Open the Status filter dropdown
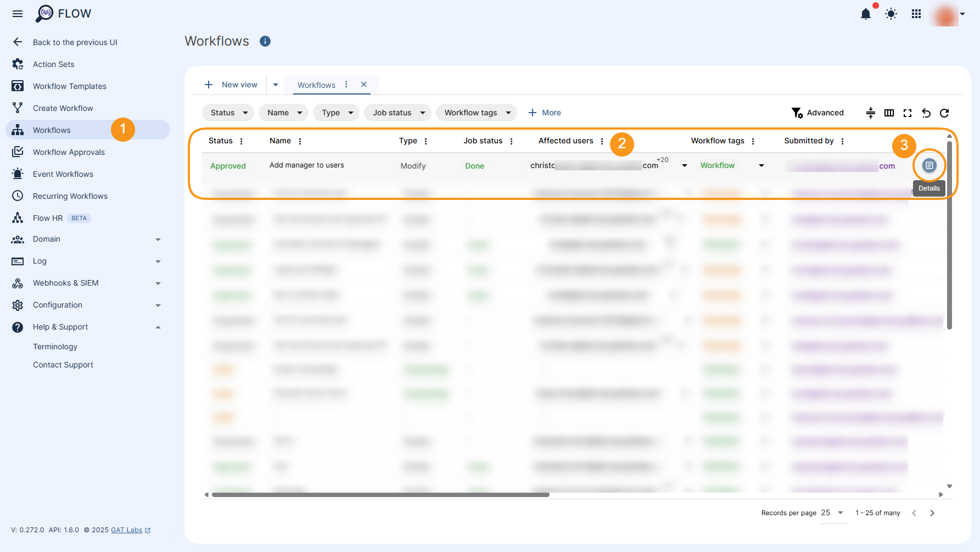Image resolution: width=980 pixels, height=552 pixels. point(227,112)
